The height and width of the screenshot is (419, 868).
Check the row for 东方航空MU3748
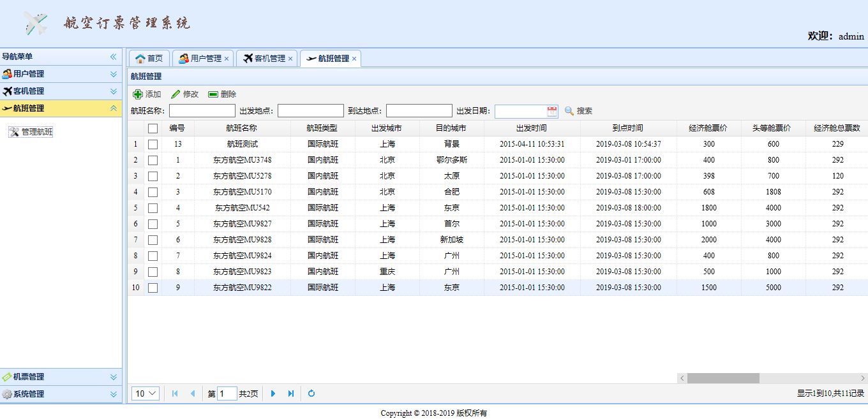(153, 160)
